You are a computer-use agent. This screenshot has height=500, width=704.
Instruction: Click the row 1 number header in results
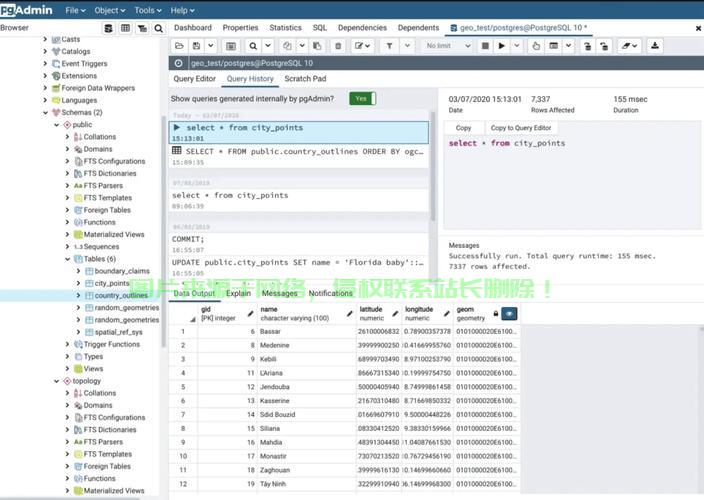[183, 331]
